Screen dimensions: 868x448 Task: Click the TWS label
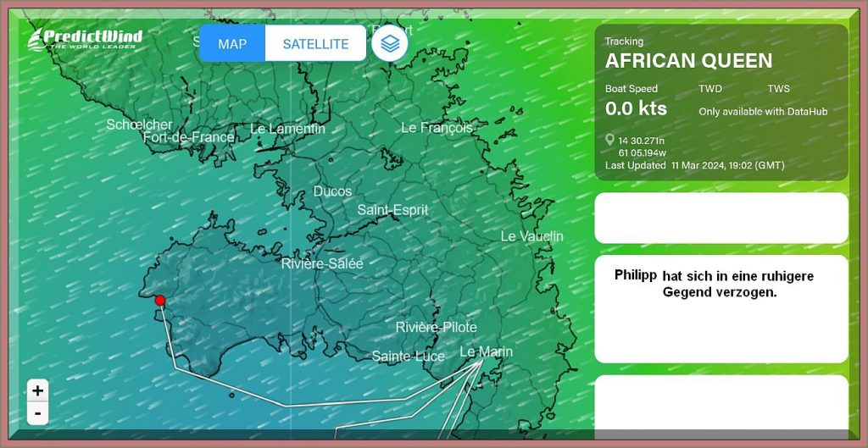point(778,88)
